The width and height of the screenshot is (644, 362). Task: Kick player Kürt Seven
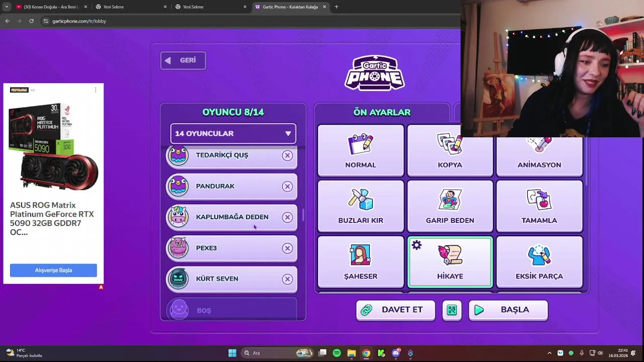(287, 279)
